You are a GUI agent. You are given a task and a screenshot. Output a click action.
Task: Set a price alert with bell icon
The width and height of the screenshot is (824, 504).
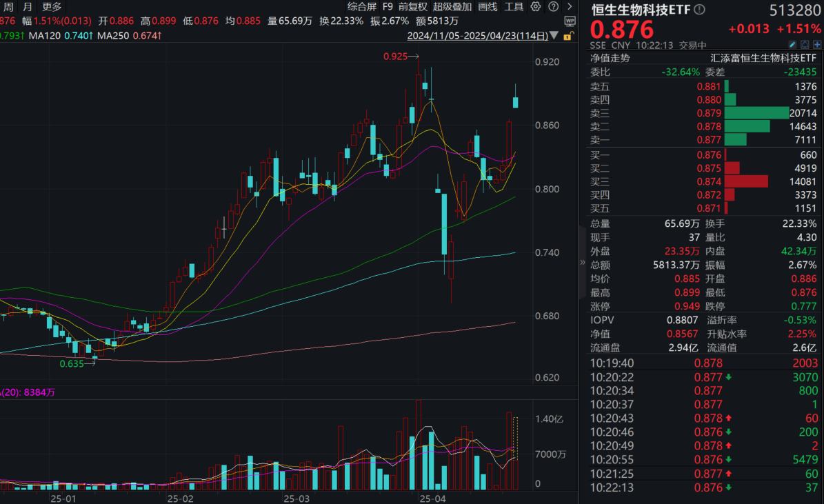coord(804,45)
